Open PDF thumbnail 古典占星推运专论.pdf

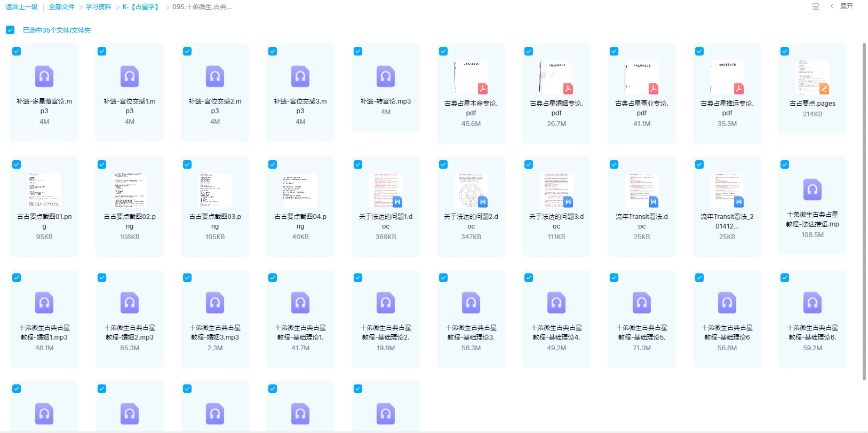pos(727,77)
